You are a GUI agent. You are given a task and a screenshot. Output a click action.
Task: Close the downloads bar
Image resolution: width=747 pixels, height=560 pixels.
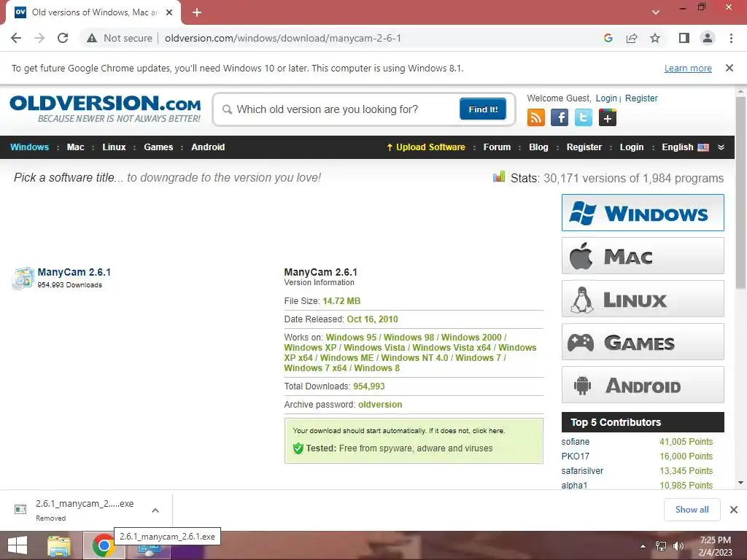(x=734, y=510)
